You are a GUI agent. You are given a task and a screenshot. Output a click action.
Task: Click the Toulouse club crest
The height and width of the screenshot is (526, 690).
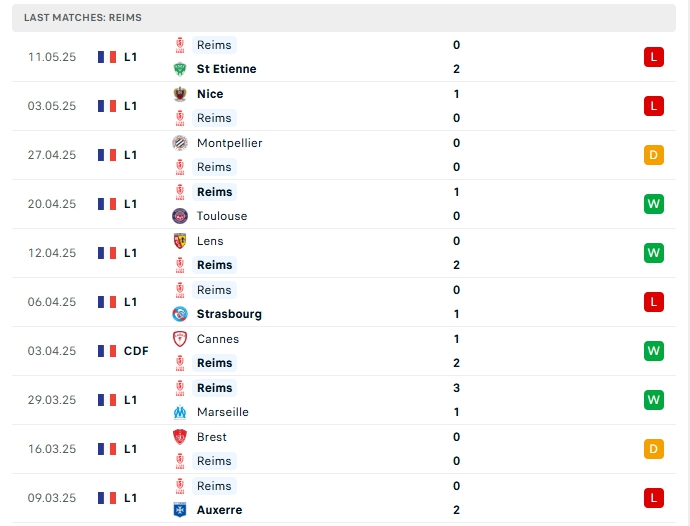(x=180, y=216)
